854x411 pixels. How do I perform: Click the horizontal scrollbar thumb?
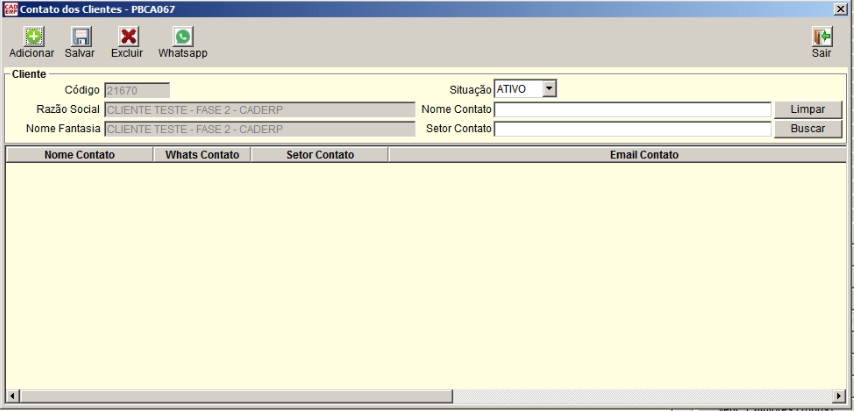click(236, 396)
